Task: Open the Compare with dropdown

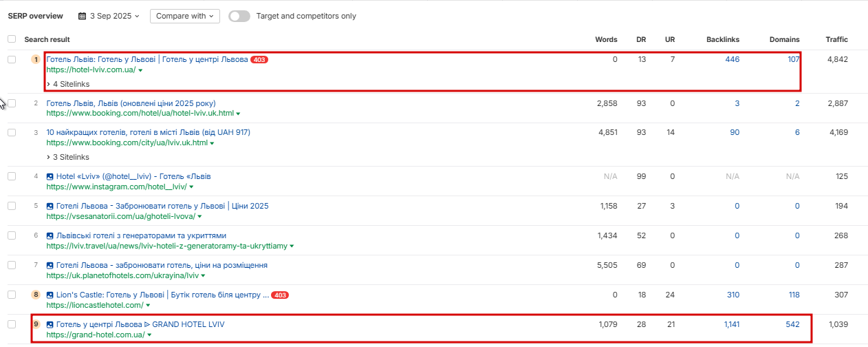Action: [184, 16]
